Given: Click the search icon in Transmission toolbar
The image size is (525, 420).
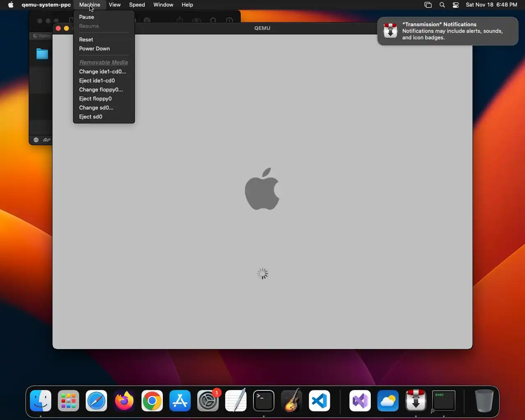Looking at the screenshot, I should (x=213, y=21).
